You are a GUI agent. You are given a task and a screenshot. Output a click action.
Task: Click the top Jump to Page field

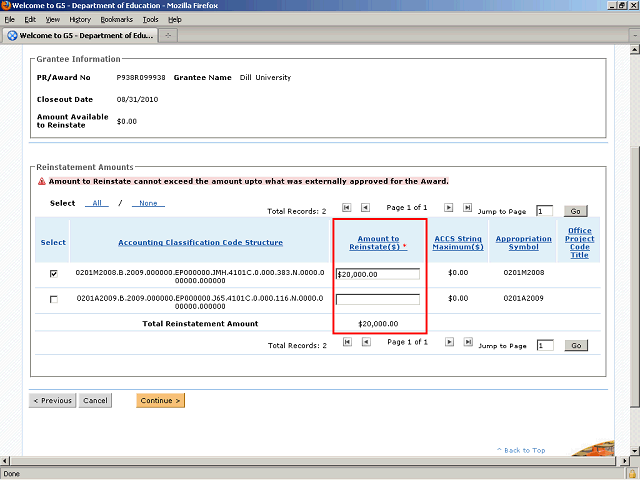click(544, 211)
